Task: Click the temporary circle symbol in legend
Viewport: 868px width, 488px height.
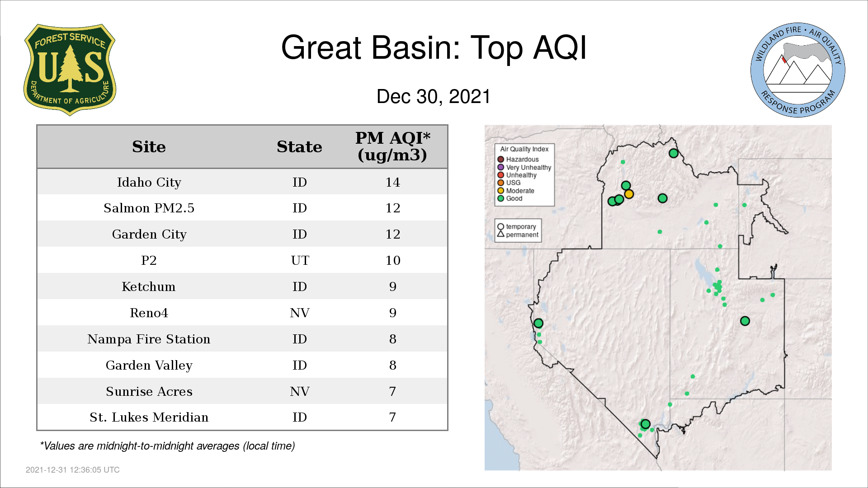Action: coord(500,226)
